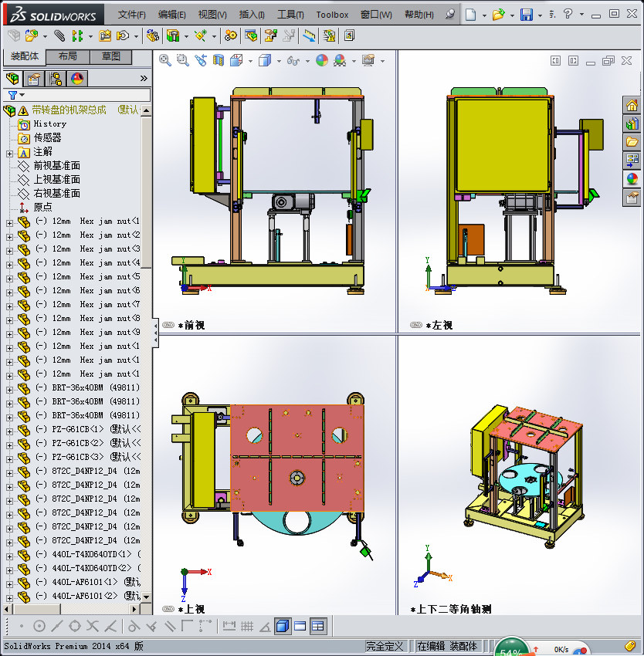This screenshot has width=644, height=656.
Task: Click the Zoom to Fit icon
Action: 165,61
